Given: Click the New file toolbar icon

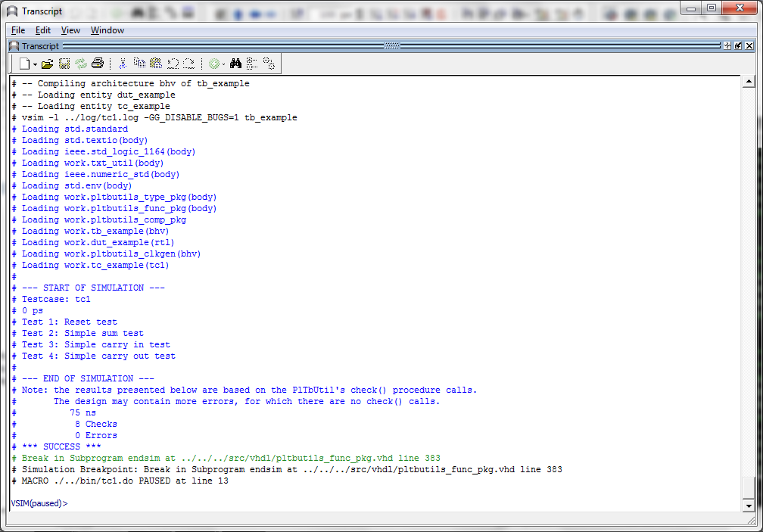Looking at the screenshot, I should coord(24,64).
